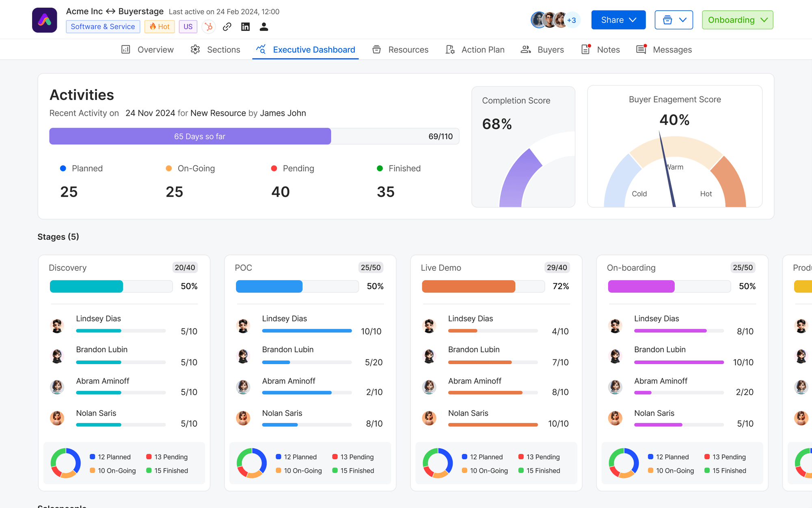Click the Hot status tag
This screenshot has height=508, width=812.
(160, 27)
